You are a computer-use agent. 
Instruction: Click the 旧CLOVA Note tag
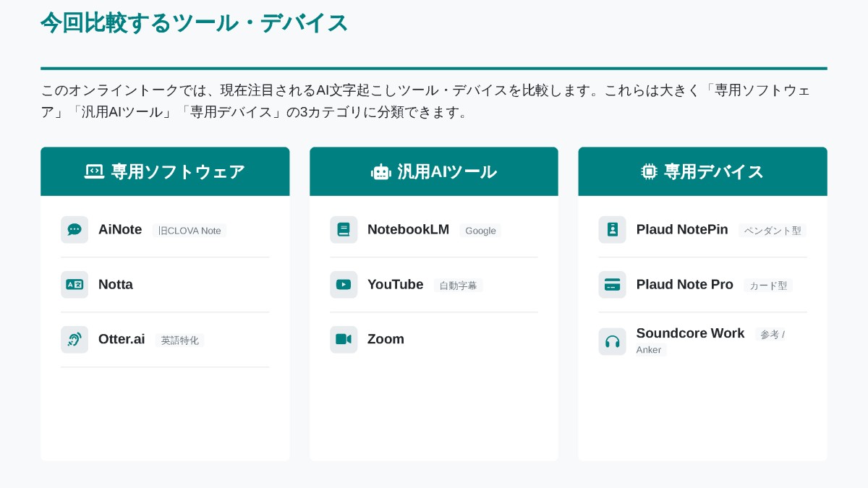click(x=190, y=231)
